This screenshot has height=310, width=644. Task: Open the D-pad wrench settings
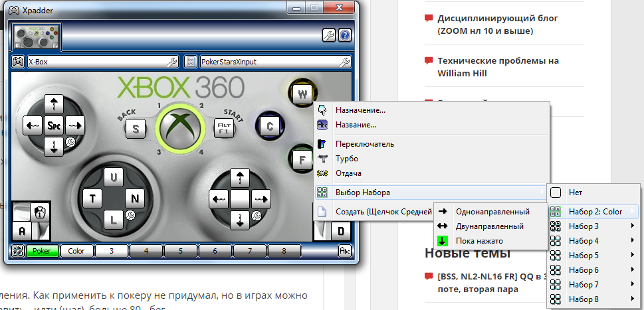tap(70, 142)
